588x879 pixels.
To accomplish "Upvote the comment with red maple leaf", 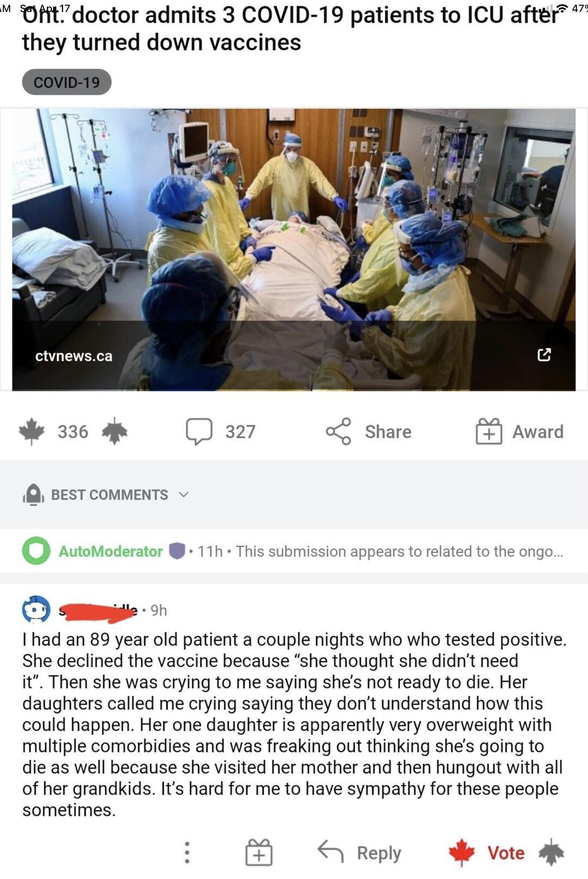I will 461,852.
